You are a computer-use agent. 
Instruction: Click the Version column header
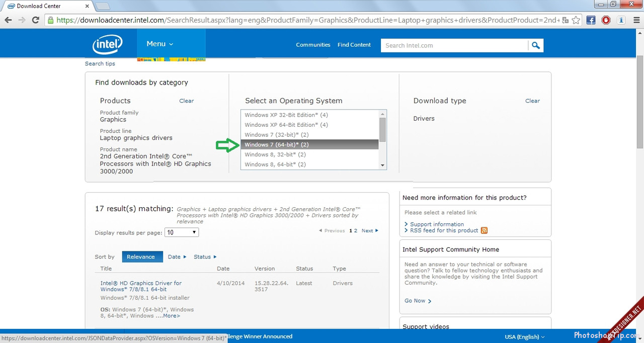pyautogui.click(x=265, y=269)
